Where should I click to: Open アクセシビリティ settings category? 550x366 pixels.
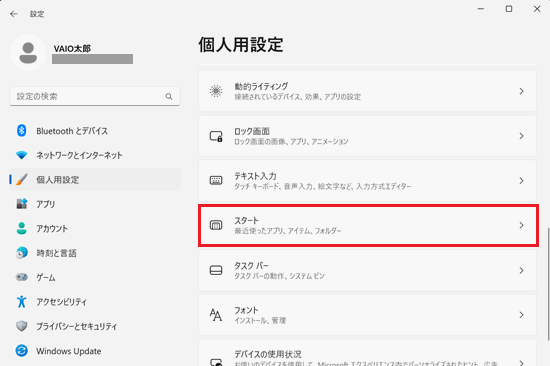coord(95,302)
